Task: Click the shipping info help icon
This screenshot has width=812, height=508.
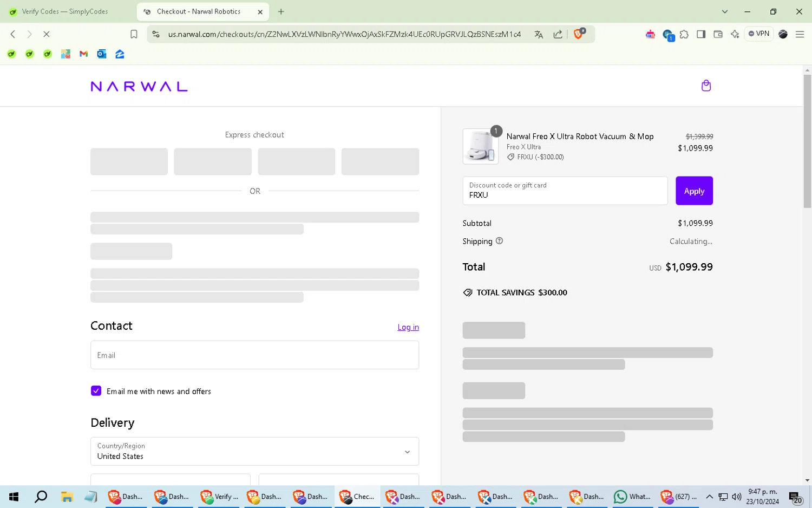Action: (499, 241)
